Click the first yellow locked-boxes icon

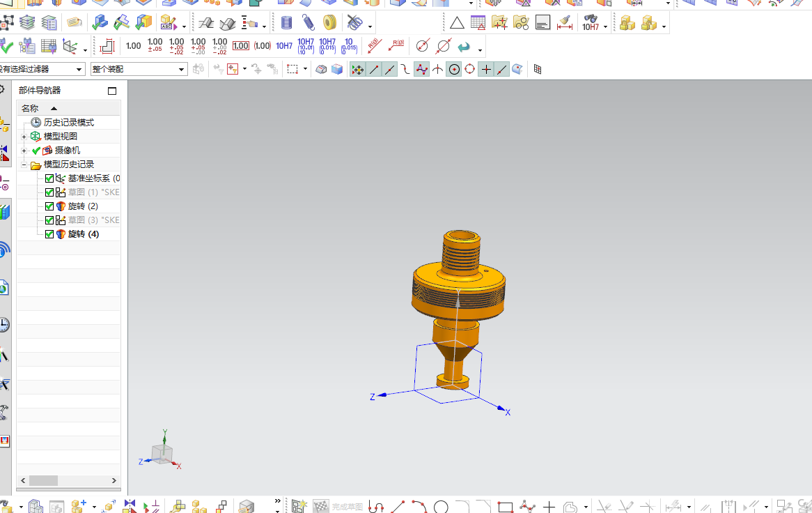click(627, 23)
